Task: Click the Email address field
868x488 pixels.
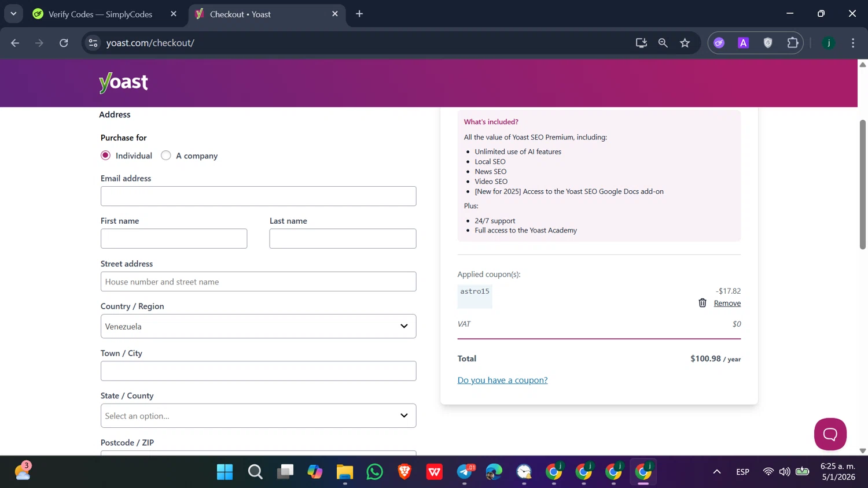Action: (258, 196)
